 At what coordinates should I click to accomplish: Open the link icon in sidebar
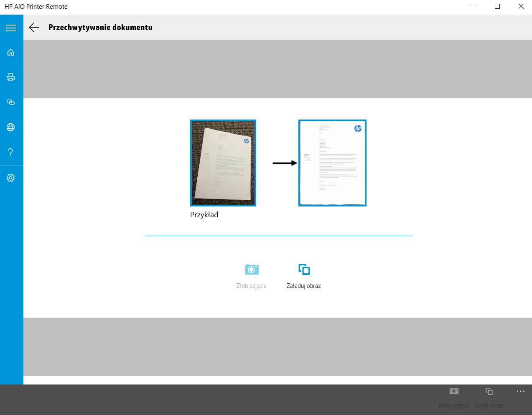(x=11, y=102)
